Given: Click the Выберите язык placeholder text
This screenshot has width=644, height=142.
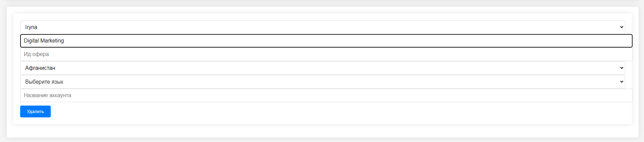Looking at the screenshot, I should pos(44,82).
